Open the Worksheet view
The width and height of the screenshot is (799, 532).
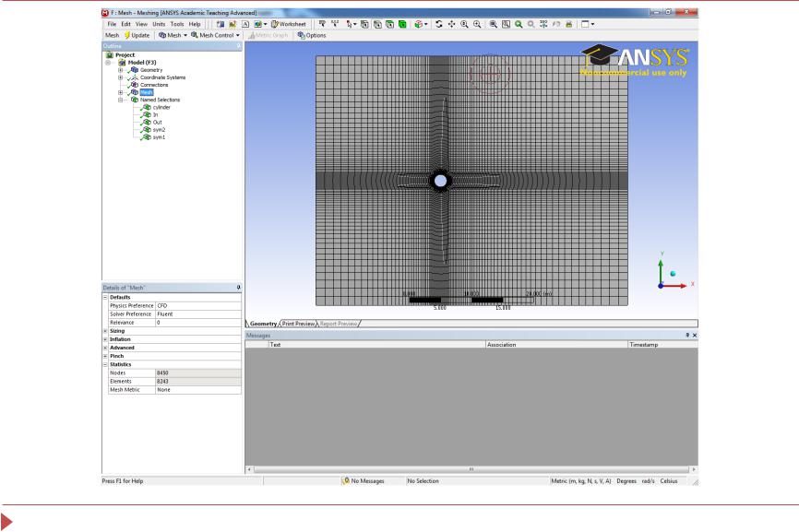(x=289, y=24)
